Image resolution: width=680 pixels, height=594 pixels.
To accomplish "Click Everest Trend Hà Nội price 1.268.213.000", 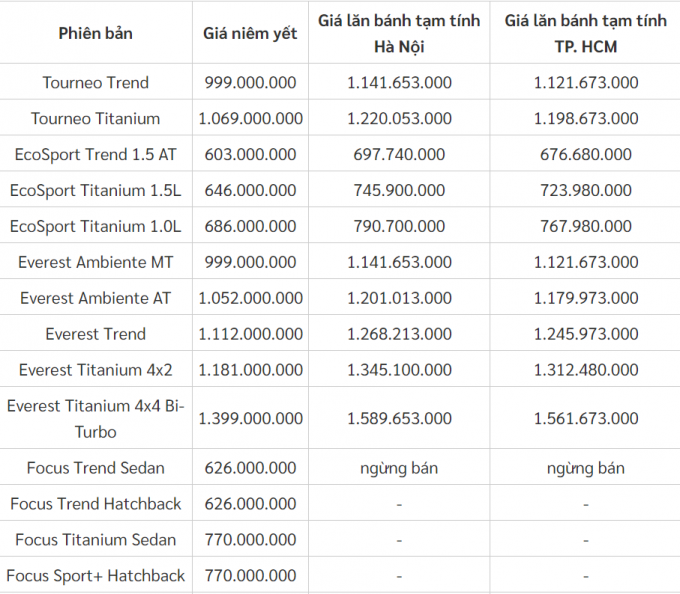I will click(399, 334).
